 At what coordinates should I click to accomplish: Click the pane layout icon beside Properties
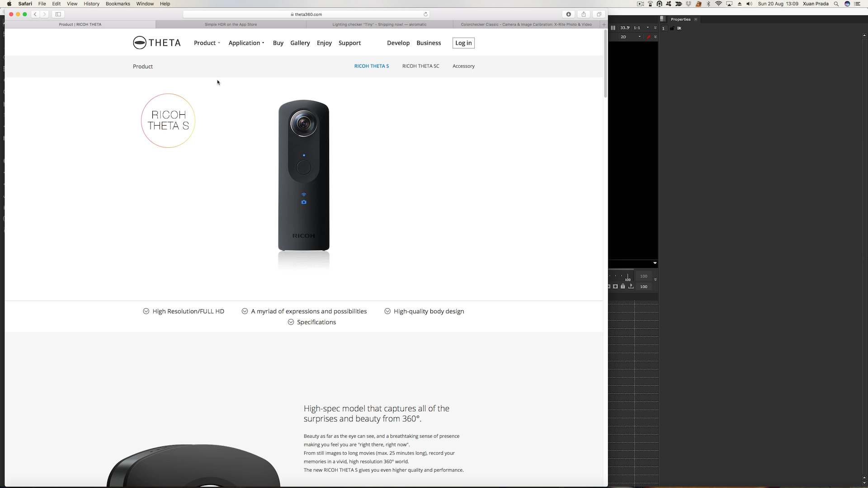(663, 19)
